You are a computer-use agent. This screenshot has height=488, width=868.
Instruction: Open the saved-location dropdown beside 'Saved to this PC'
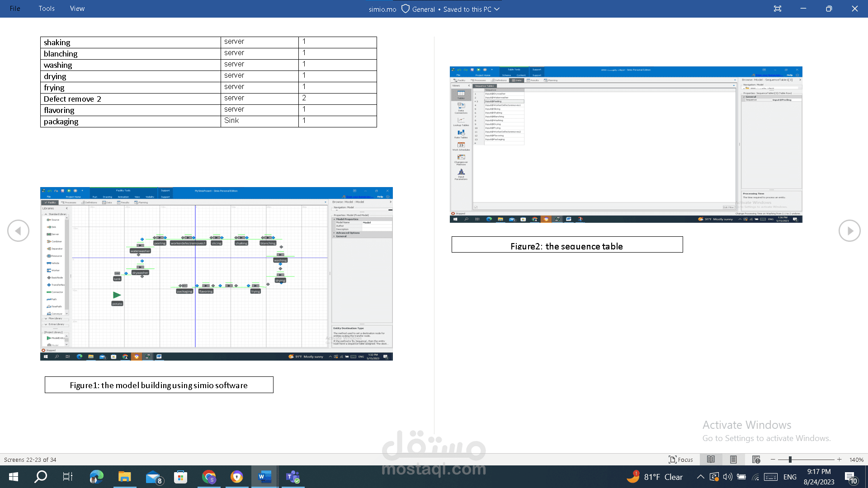coord(497,9)
